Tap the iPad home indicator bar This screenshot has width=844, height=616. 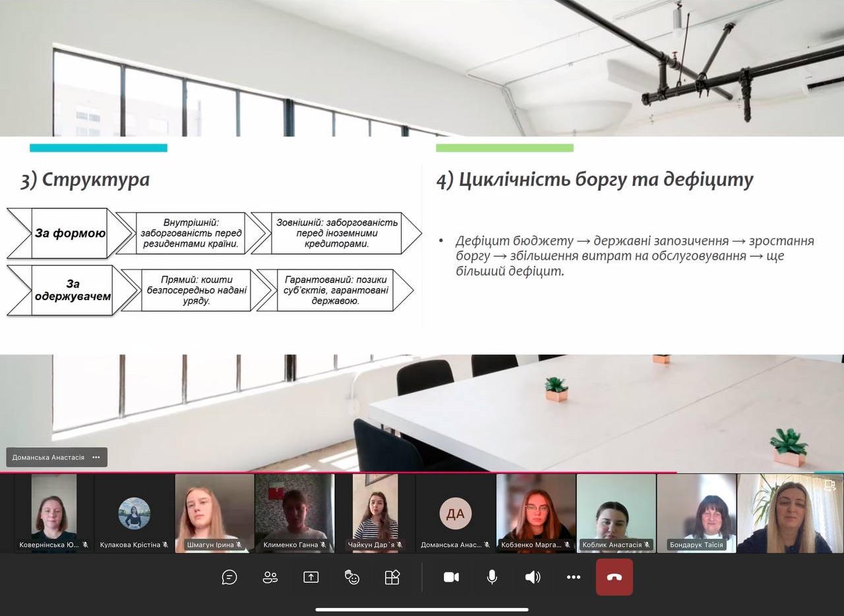(422, 609)
